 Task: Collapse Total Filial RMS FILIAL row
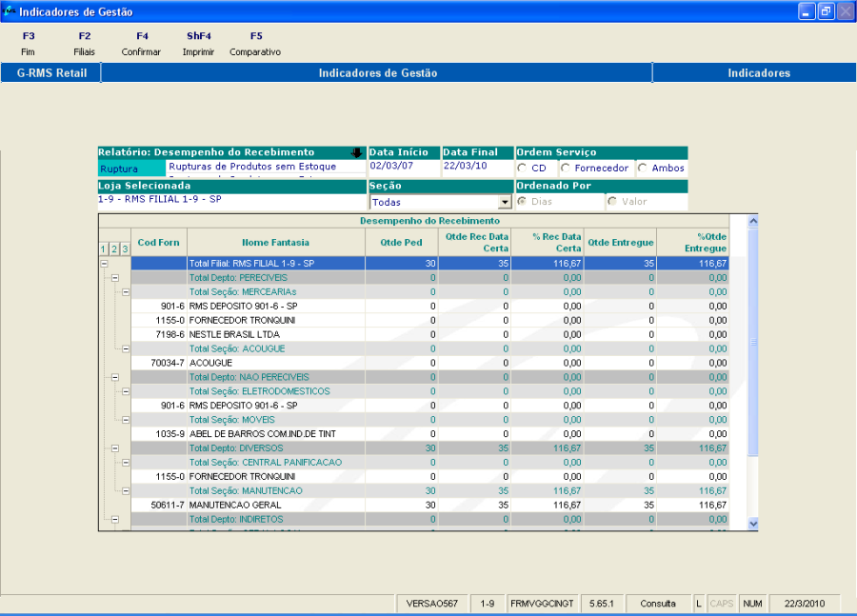point(104,263)
